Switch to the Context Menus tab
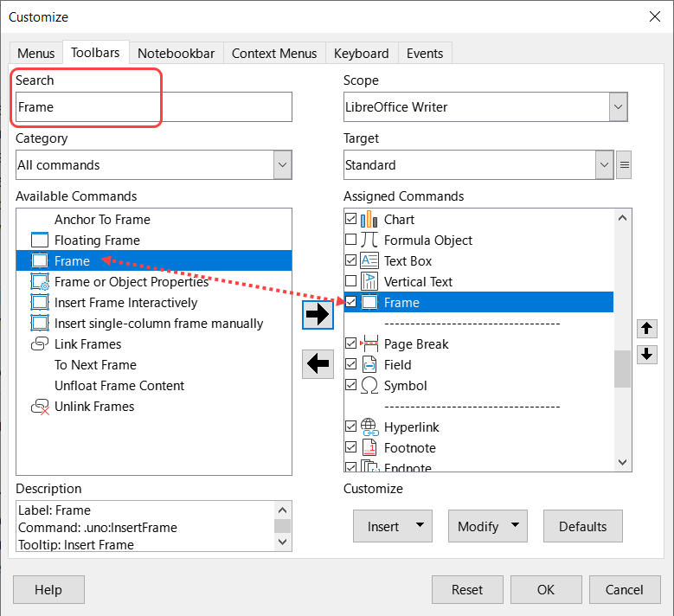674x616 pixels. tap(274, 54)
